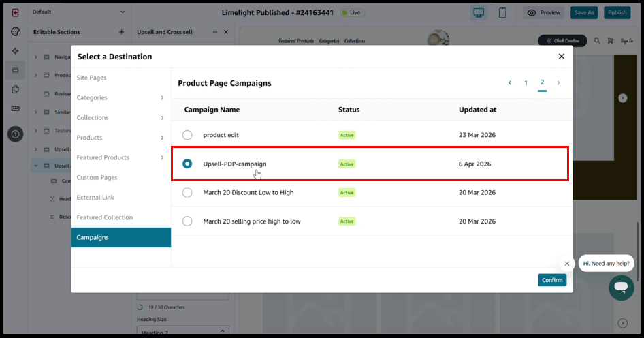Viewport: 644px width, 338px height.
Task: Confirm the selected campaign destination
Action: (x=551, y=280)
